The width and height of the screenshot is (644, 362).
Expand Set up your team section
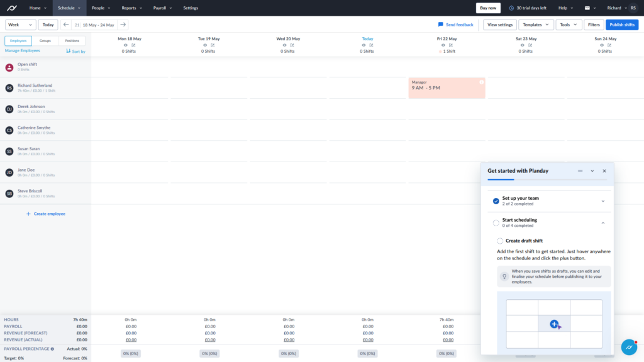[x=603, y=201]
